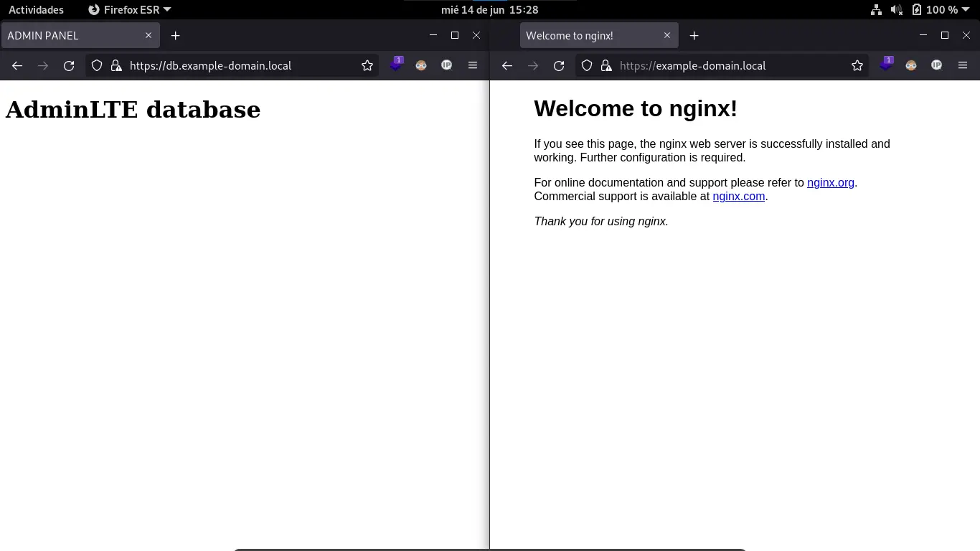This screenshot has width=980, height=551.
Task: Open hamburger menu in nginx window
Action: (x=962, y=65)
